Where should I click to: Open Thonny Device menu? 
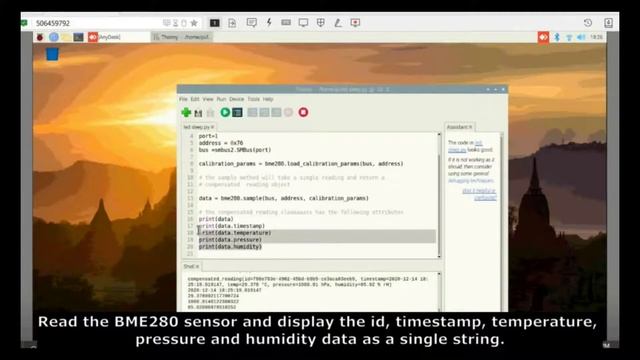click(x=236, y=99)
